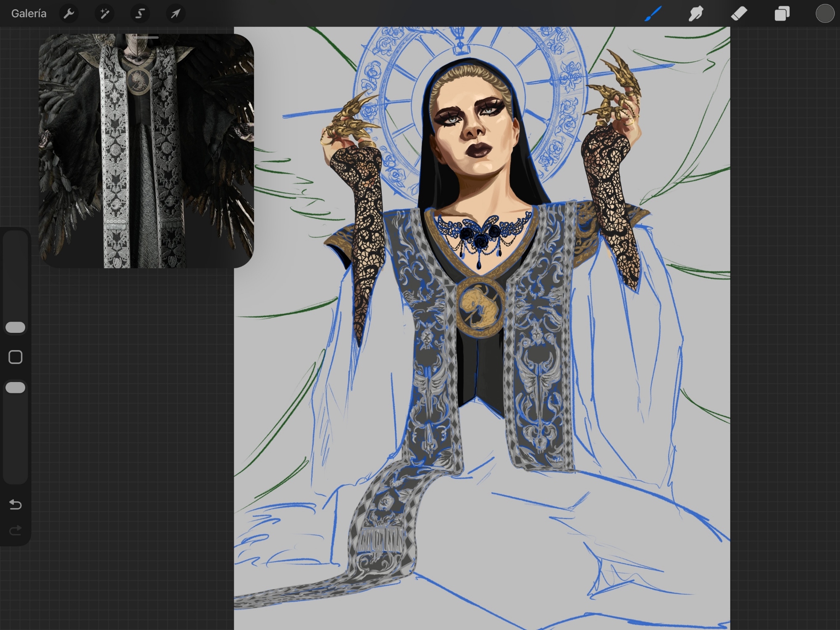Tap the brush size slider handle
Screen dimensions: 840x630
coord(16,327)
